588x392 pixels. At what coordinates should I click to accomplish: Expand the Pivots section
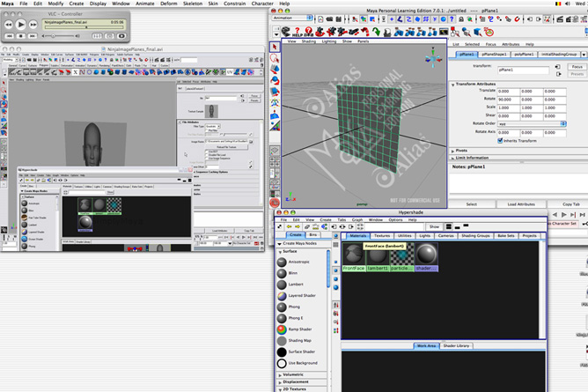[x=453, y=151]
